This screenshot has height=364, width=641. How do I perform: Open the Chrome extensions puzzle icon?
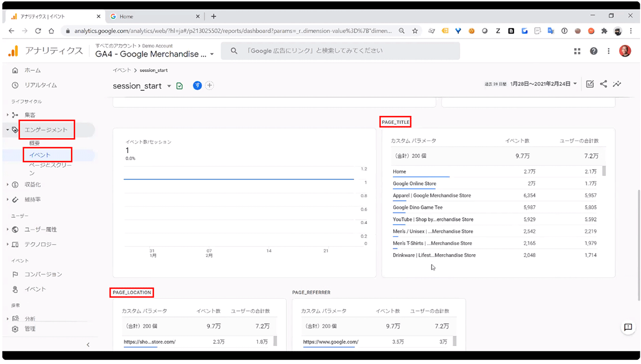[x=604, y=31]
